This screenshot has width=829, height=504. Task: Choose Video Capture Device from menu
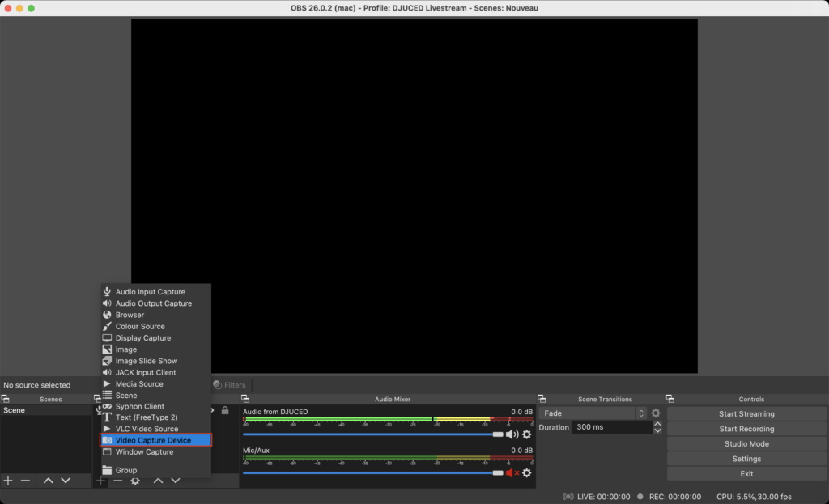coord(155,441)
